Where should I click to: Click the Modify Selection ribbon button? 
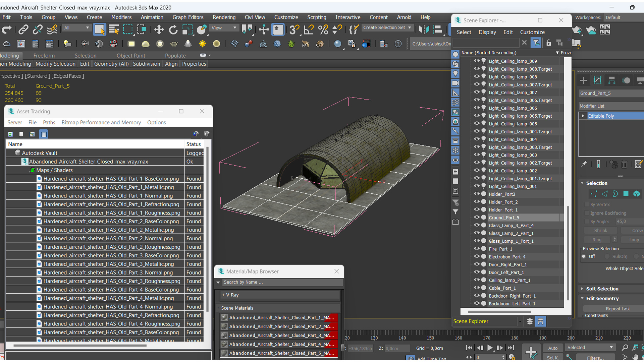(55, 64)
